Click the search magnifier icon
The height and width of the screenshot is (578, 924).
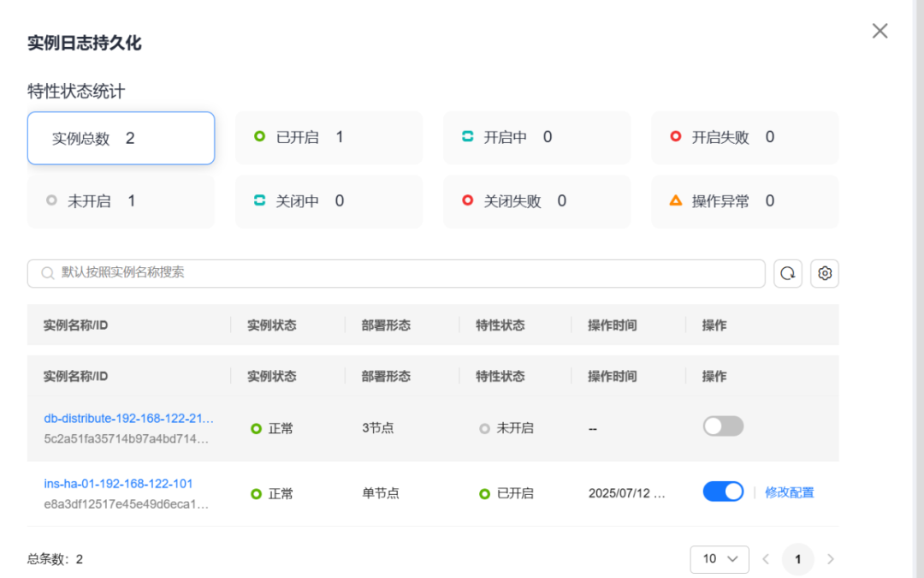tap(48, 273)
